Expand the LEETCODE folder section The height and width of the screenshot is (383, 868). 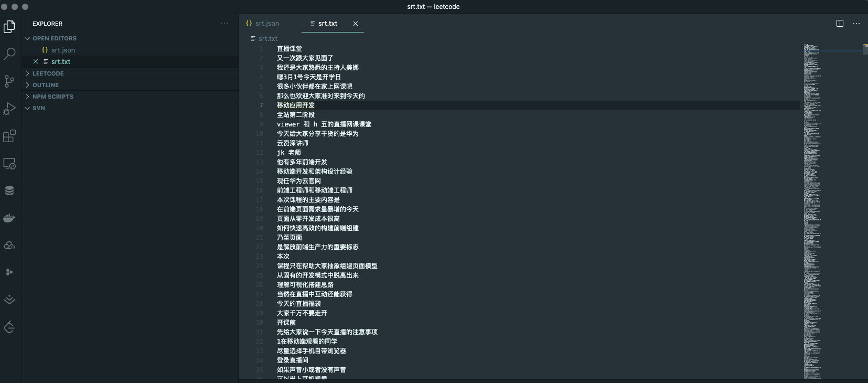click(48, 73)
